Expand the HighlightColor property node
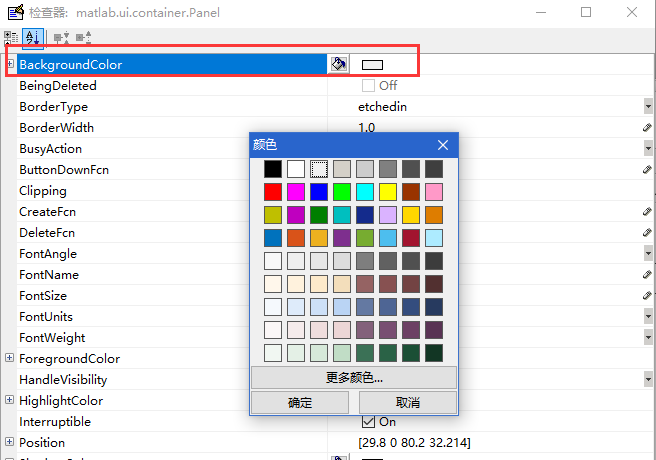 [9, 399]
